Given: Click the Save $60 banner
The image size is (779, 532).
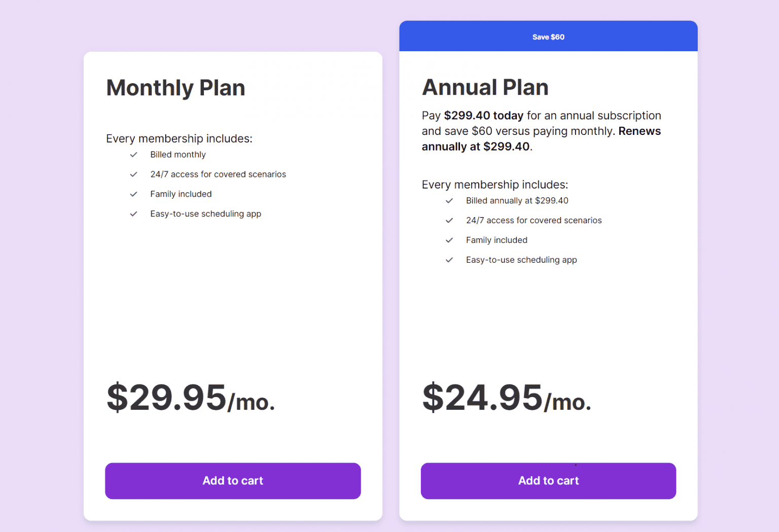Looking at the screenshot, I should (548, 36).
